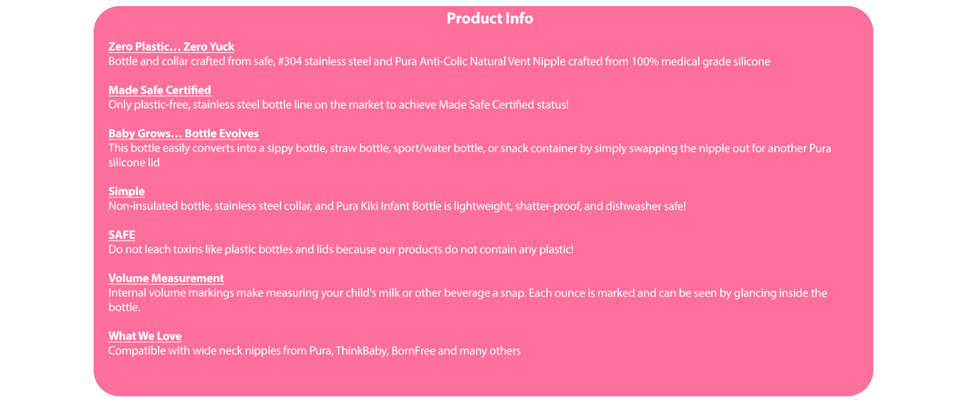Click the words 'dishwasher safe!'
Image resolution: width=980 pixels, height=402 pixels.
coord(645,206)
